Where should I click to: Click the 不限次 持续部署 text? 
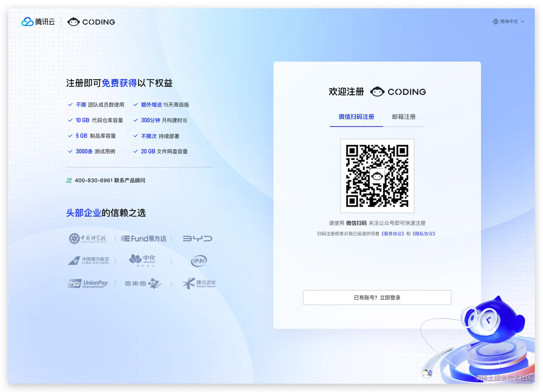click(x=160, y=136)
